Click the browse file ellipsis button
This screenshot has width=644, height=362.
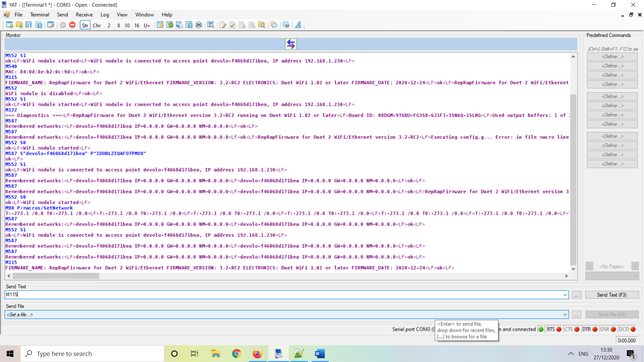coord(577,314)
